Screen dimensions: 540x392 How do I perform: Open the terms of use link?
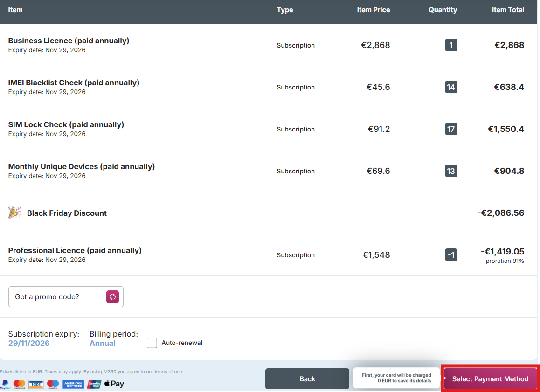pos(168,371)
